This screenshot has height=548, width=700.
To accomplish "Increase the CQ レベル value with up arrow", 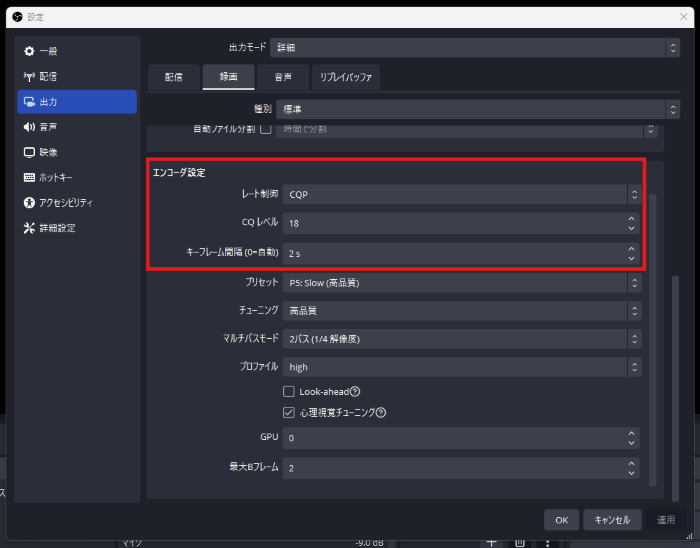I will [631, 219].
